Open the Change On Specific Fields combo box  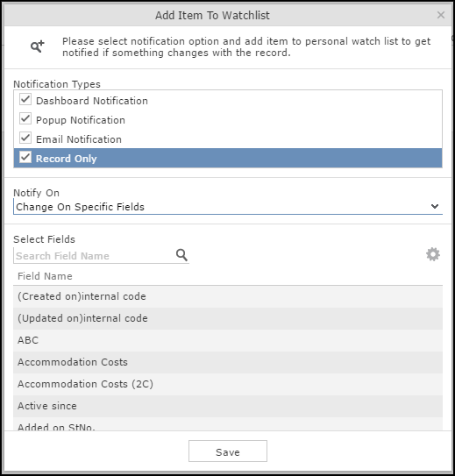[228, 207]
